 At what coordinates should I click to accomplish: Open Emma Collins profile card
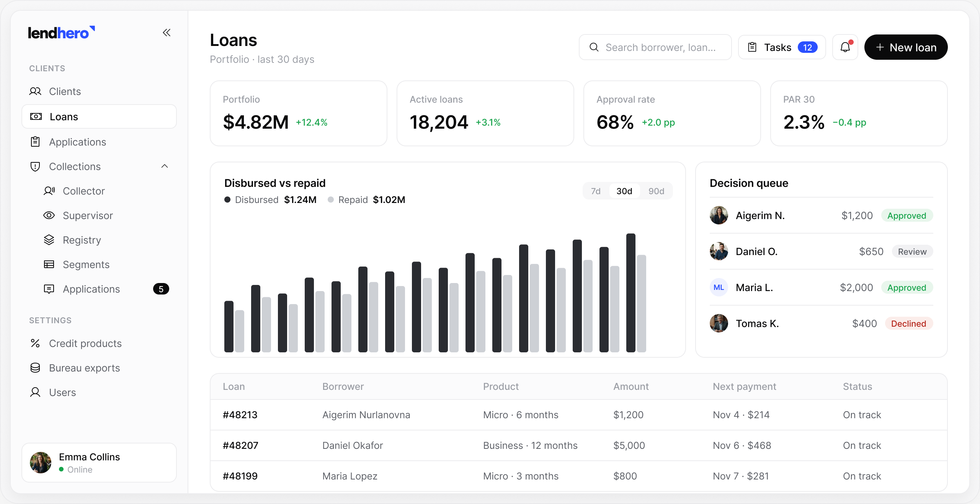[99, 463]
